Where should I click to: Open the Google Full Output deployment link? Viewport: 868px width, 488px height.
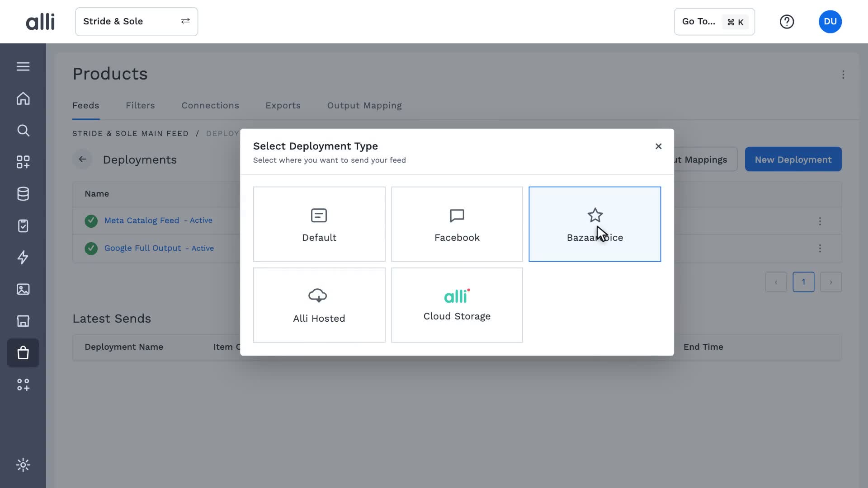click(x=142, y=248)
